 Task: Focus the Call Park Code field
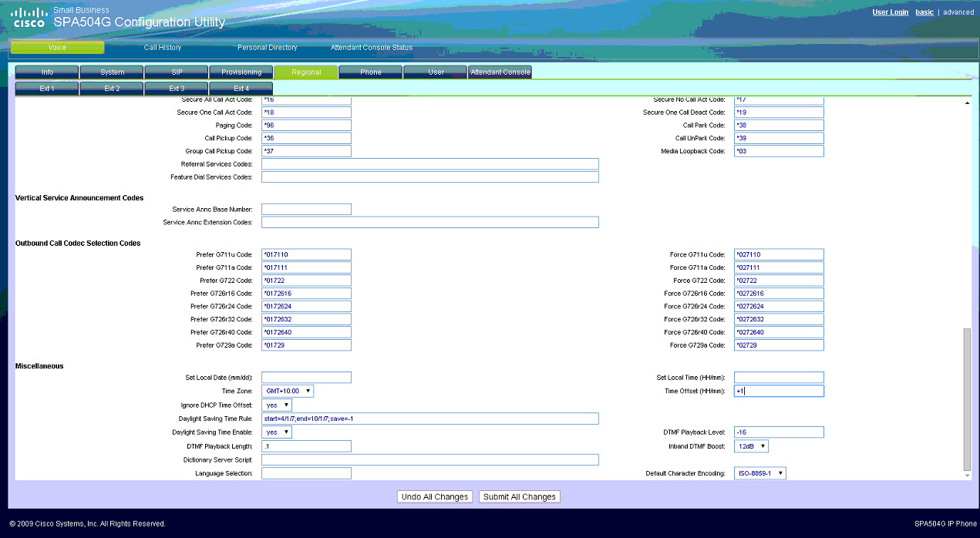pos(779,126)
